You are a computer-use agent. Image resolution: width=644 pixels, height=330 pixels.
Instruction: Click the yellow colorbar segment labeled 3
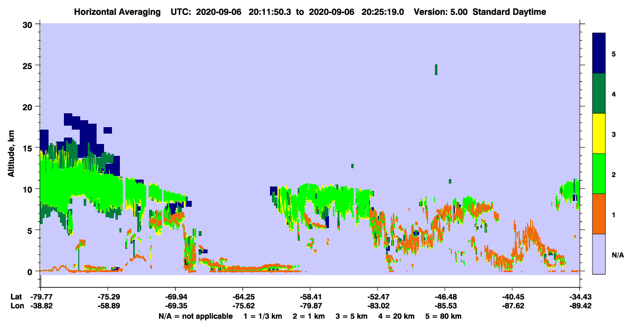click(x=599, y=134)
